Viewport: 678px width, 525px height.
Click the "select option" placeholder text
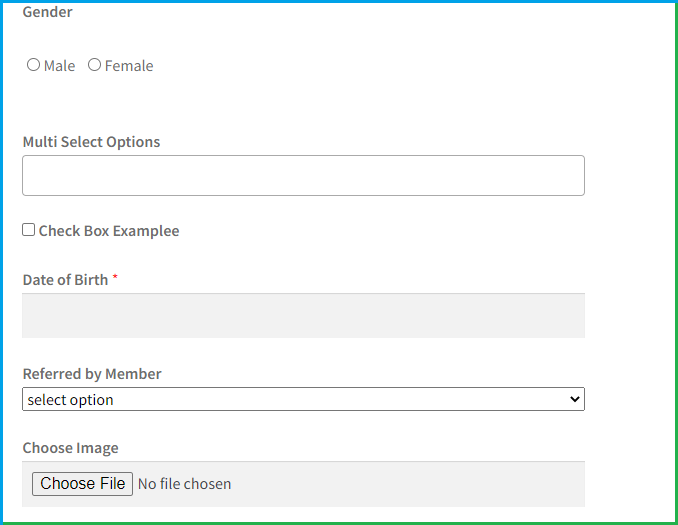71,400
